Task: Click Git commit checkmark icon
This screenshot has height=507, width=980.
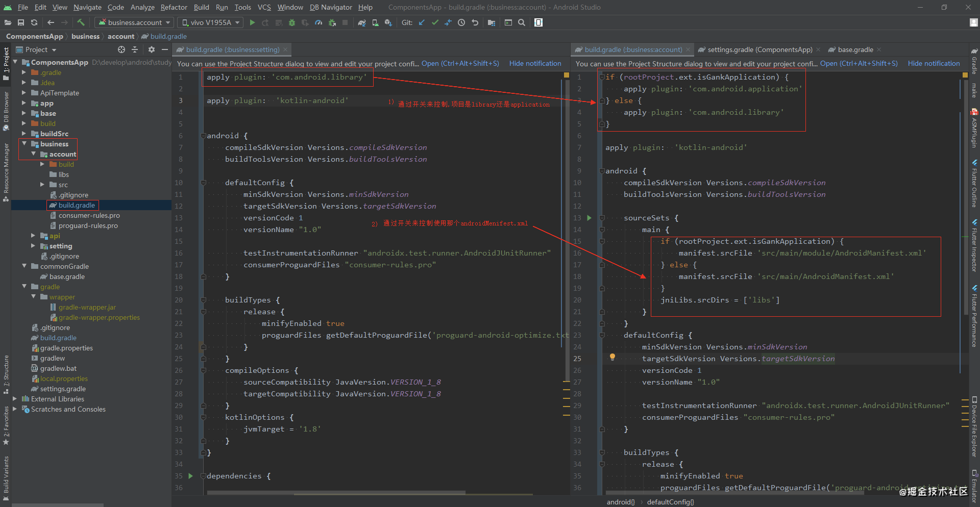Action: [435, 22]
